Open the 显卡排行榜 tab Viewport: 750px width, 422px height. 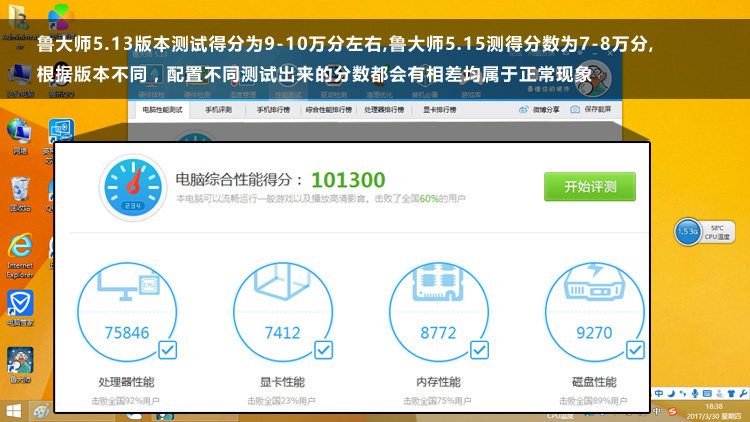[x=439, y=110]
